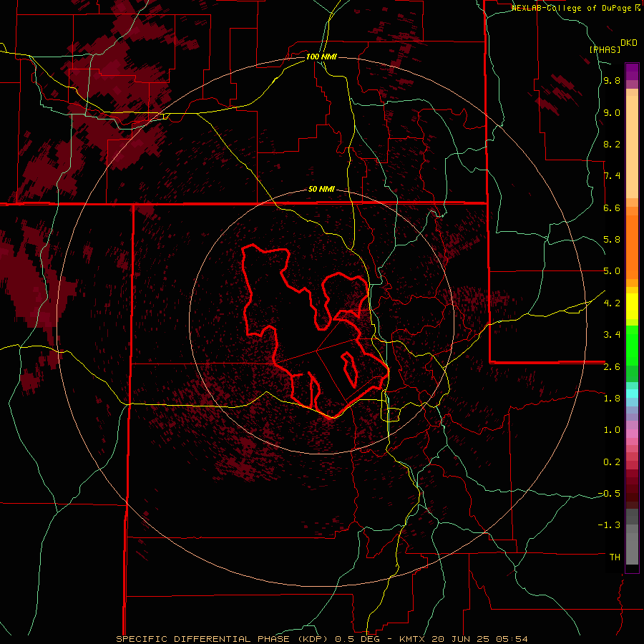Click the 0.2 value on color scale
Image resolution: width=644 pixels, height=644 pixels.
[x=612, y=462]
